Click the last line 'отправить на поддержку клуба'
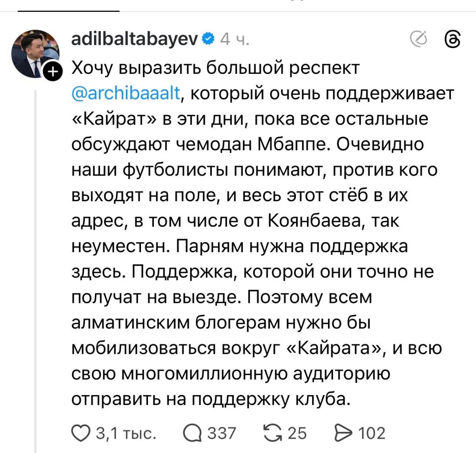The image size is (476, 453). click(x=211, y=399)
